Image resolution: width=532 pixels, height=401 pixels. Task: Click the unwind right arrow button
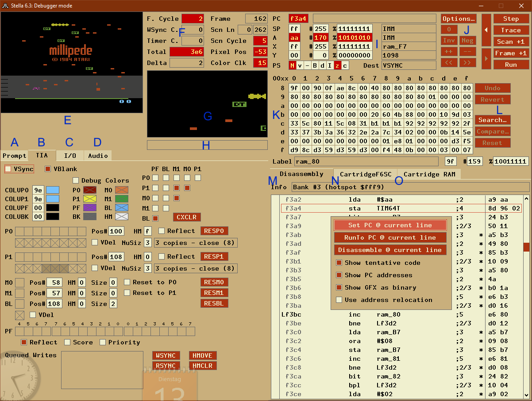pyautogui.click(x=486, y=58)
